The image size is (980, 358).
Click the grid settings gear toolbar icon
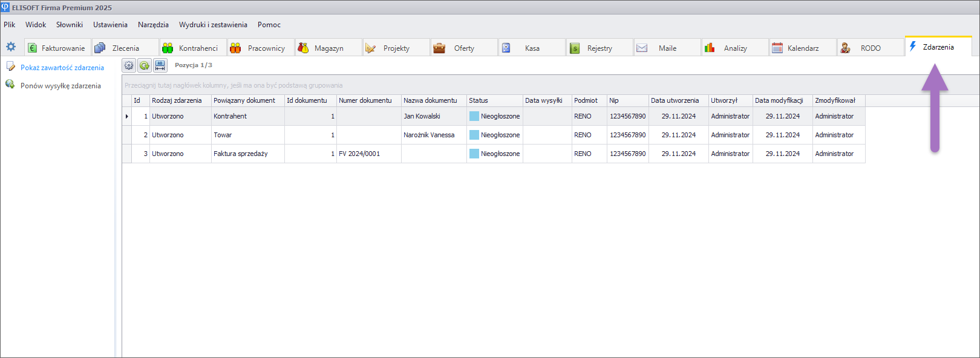129,65
